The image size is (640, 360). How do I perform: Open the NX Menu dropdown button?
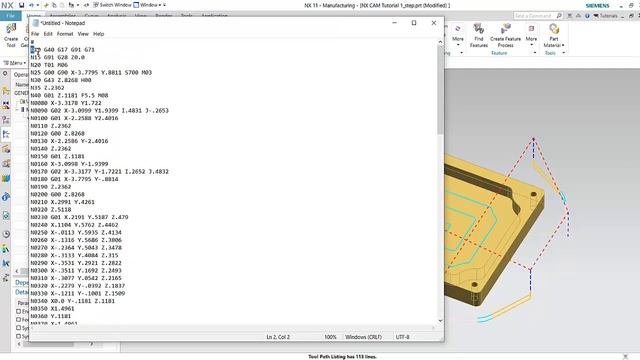[14, 63]
